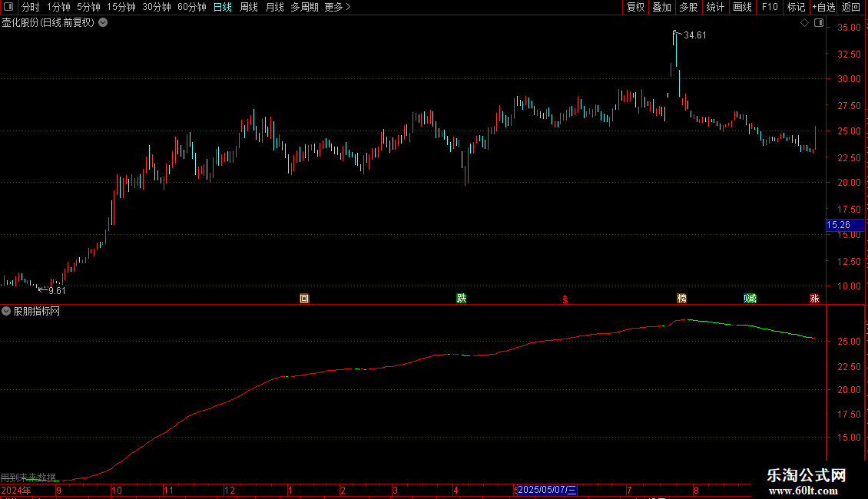Click the 榜 leaderboard marker icon

click(681, 298)
